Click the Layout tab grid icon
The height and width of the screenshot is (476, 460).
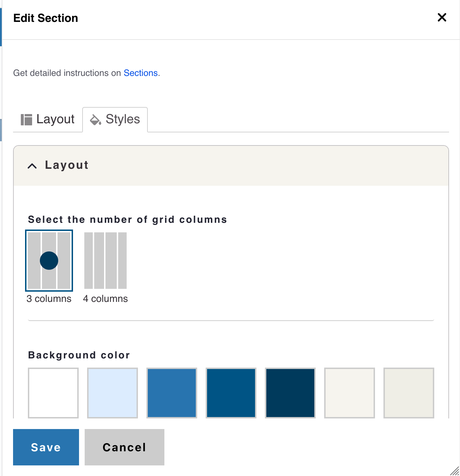26,120
